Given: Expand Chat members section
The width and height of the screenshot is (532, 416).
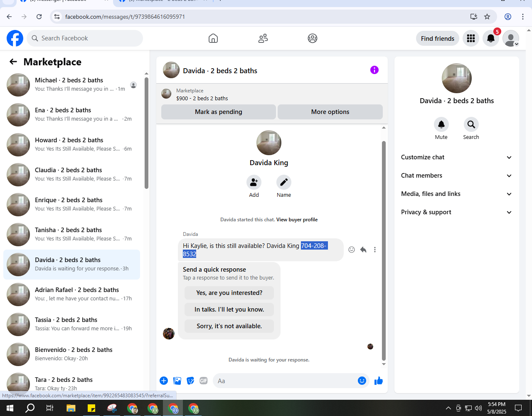Looking at the screenshot, I should tap(457, 176).
